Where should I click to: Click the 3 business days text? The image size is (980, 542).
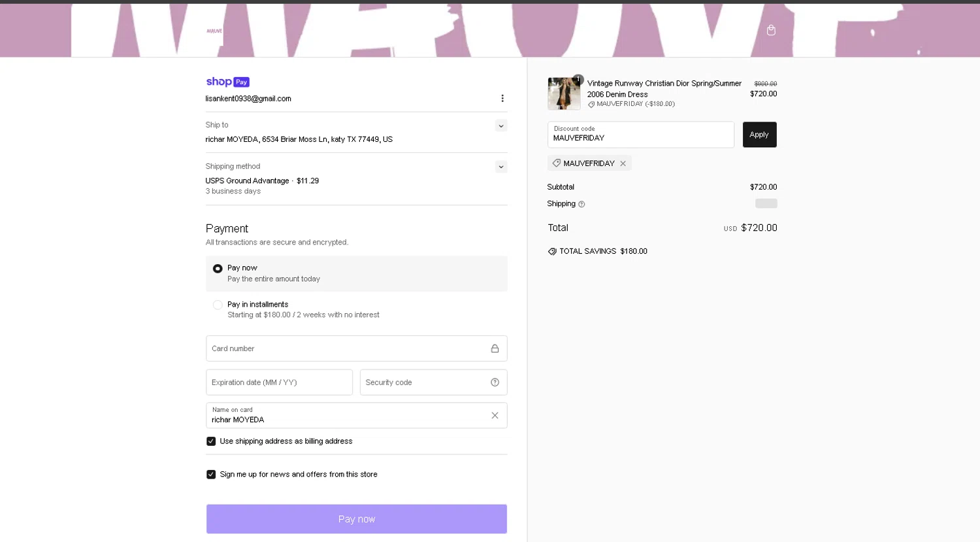(233, 192)
